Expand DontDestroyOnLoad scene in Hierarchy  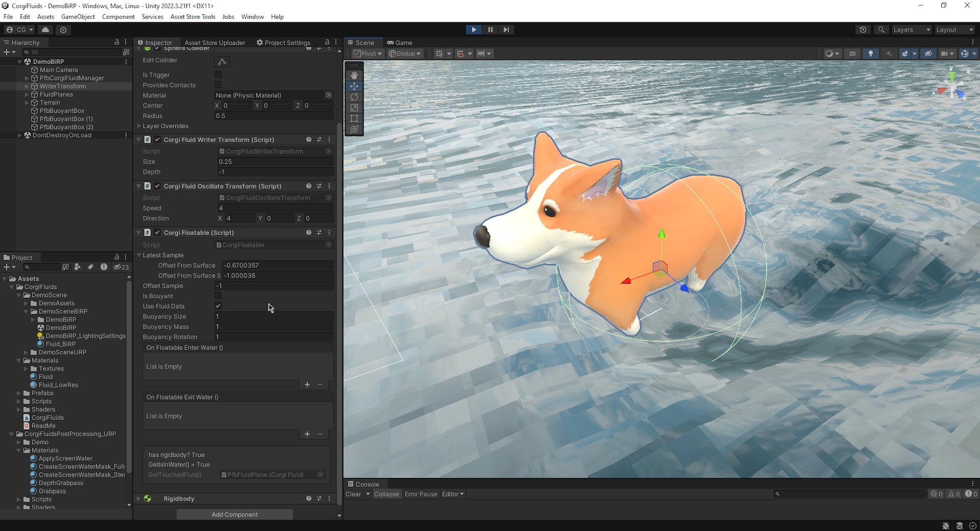pos(19,135)
